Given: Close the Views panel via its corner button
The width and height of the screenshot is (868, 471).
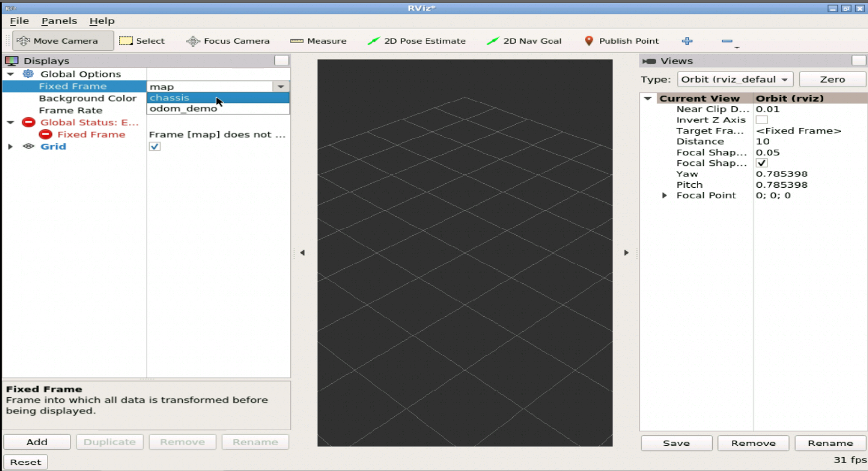Looking at the screenshot, I should (859, 60).
